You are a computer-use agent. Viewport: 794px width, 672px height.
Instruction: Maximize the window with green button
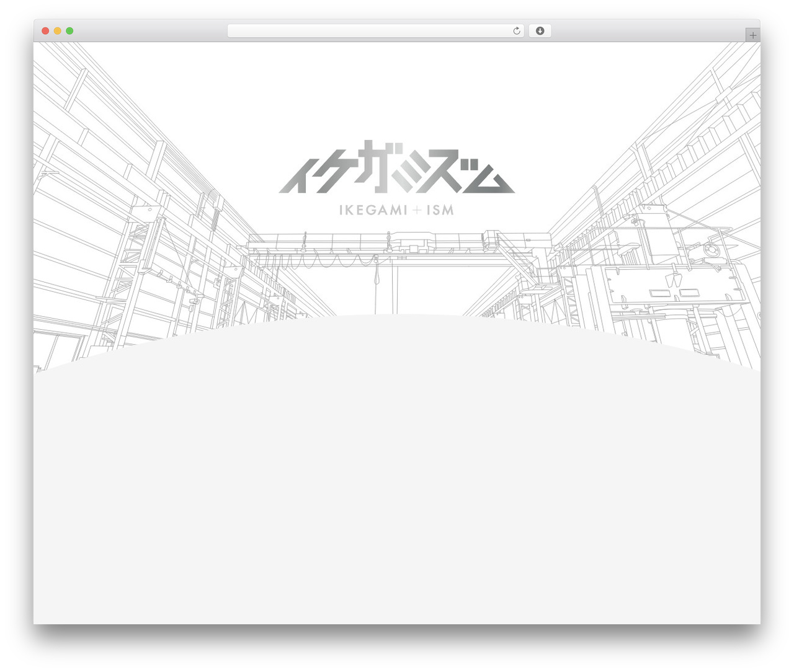pos(69,31)
